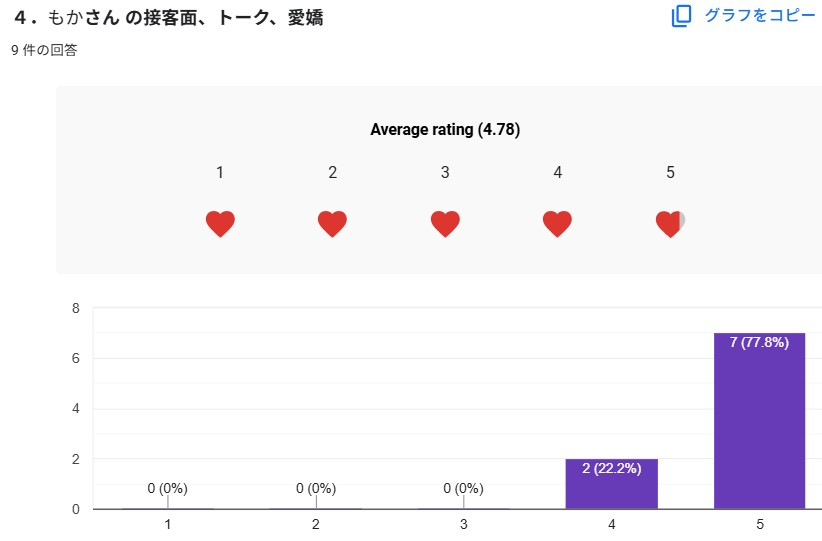Click the first red heart icon
This screenshot has width=822, height=541.
click(x=220, y=224)
